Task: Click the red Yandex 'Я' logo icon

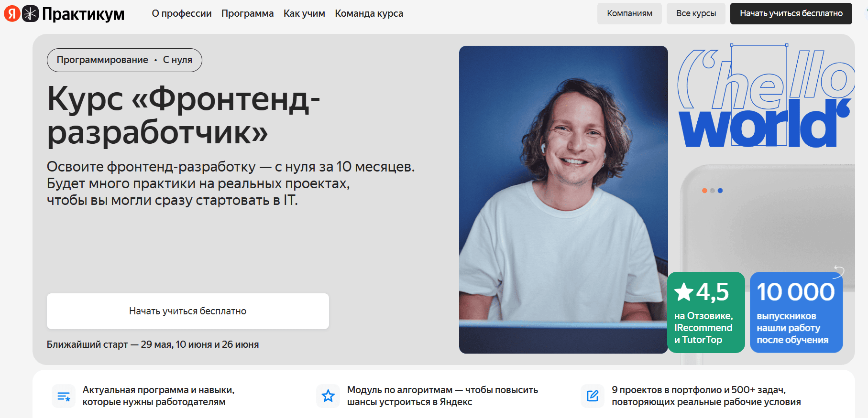Action: [12, 13]
